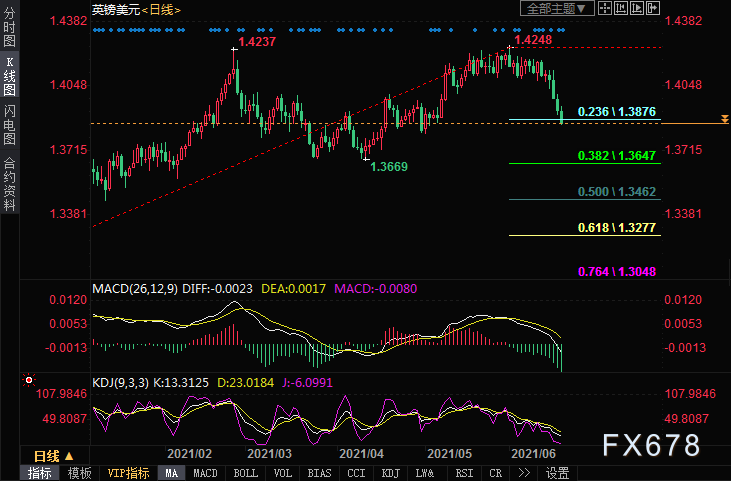The image size is (731, 481).
Task: Click the 2021/03 date axis label
Action: coord(269,454)
